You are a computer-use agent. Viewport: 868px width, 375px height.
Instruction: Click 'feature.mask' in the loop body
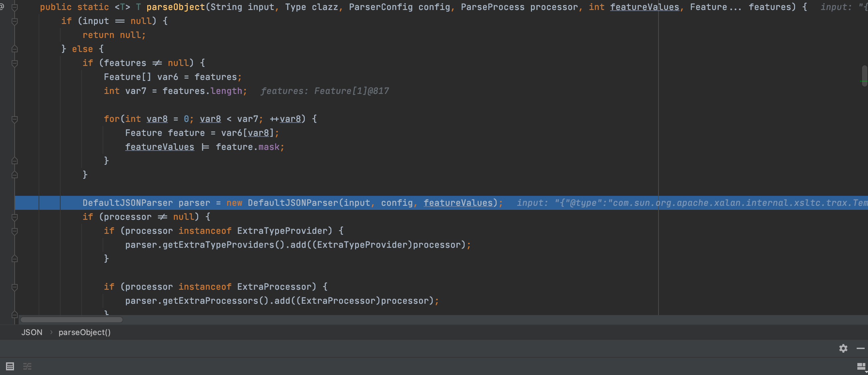(248, 147)
